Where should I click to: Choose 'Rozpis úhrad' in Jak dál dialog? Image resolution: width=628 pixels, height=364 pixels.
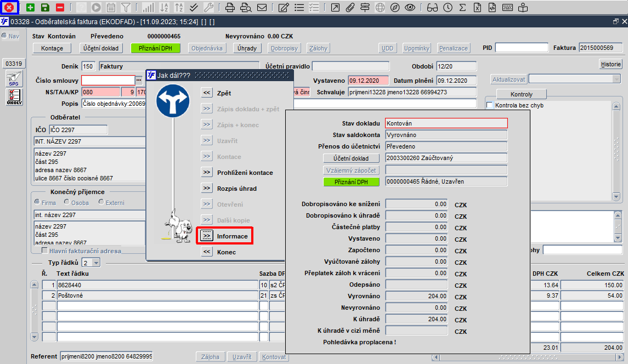[206, 189]
